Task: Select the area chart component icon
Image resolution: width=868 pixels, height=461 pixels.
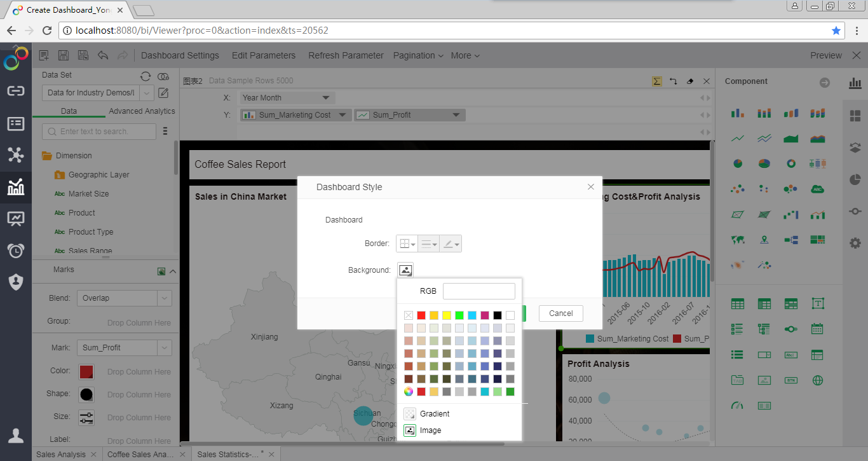Action: tap(791, 138)
